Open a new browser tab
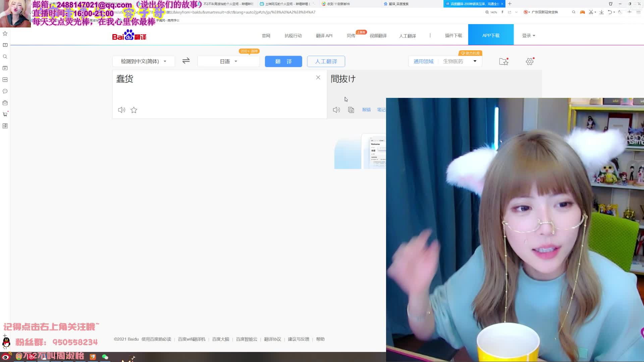This screenshot has height=362, width=644. [510, 4]
